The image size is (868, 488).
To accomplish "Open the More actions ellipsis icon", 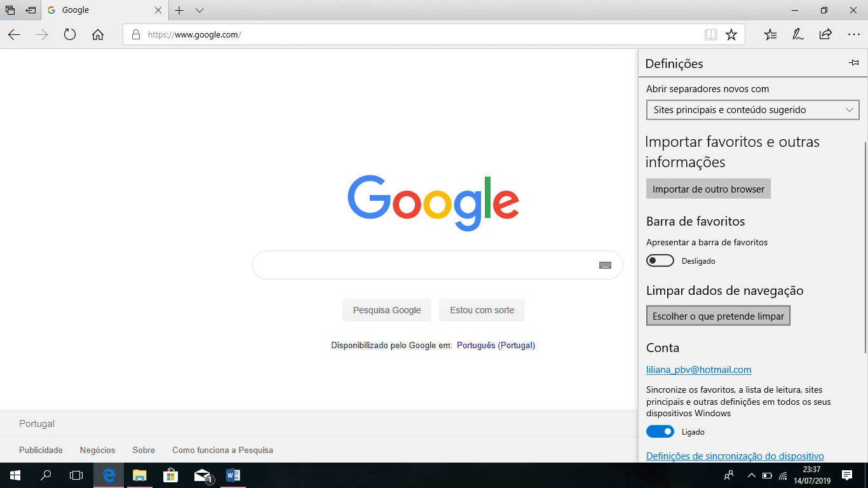I will 853,34.
